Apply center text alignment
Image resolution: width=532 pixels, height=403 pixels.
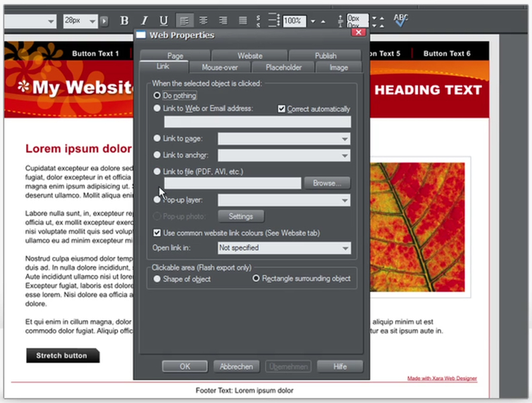pos(204,21)
